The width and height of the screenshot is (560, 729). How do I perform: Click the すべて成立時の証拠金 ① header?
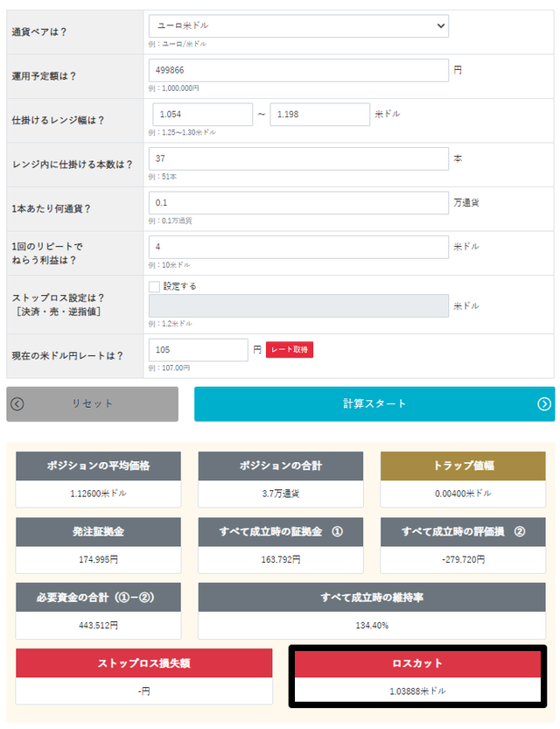click(281, 532)
